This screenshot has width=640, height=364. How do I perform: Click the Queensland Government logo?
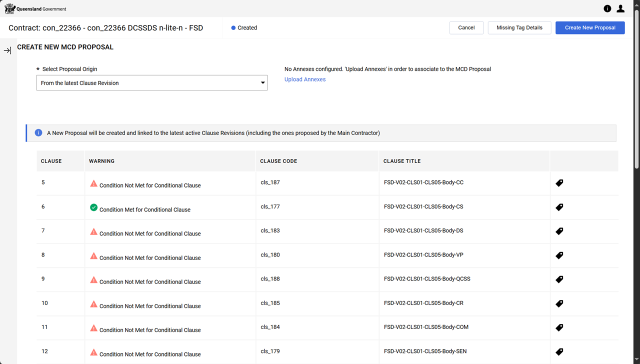pyautogui.click(x=35, y=8)
